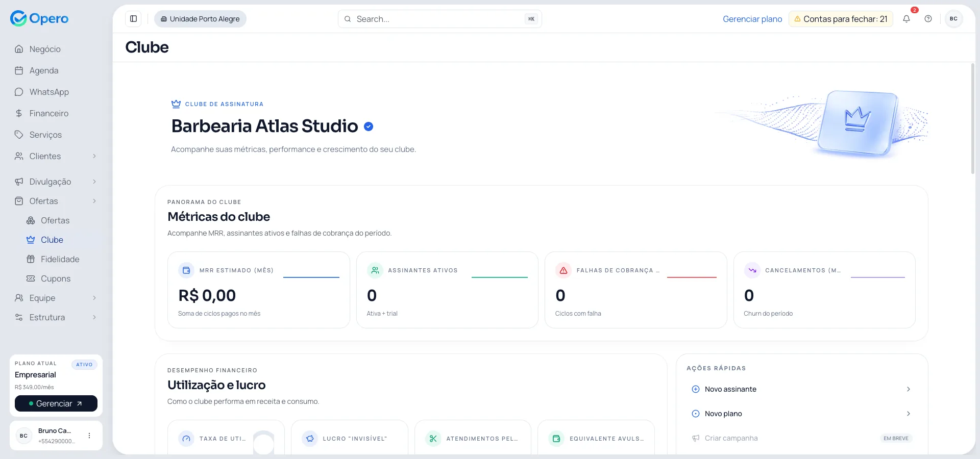Open Divulgação in the sidebar

[x=56, y=182]
